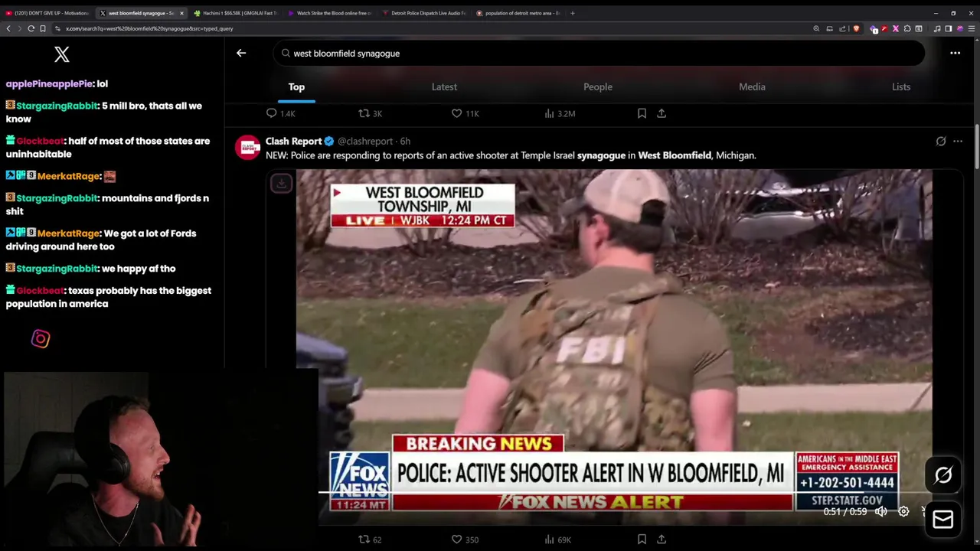Mute the video with the speaker icon
Screen dimensions: 980x551
point(881,511)
